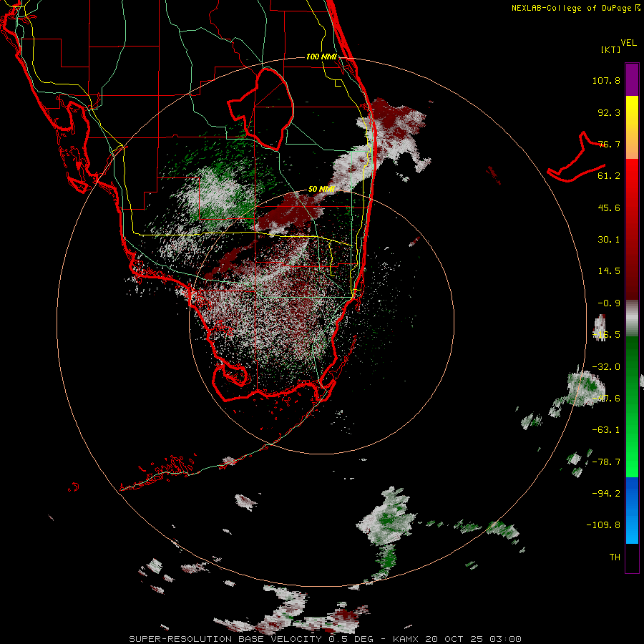Viewport: 644px width, 644px height.
Task: Select the -47.6 velocity scale value
Action: 606,399
